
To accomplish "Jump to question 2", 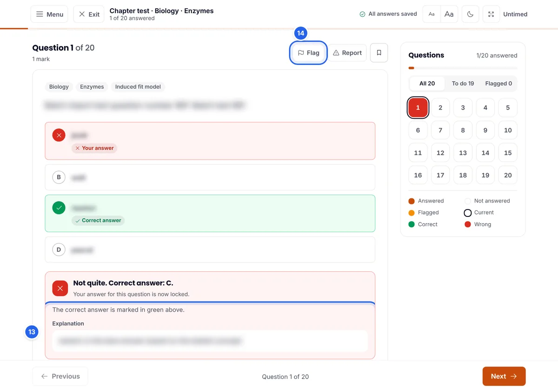I will [x=440, y=108].
